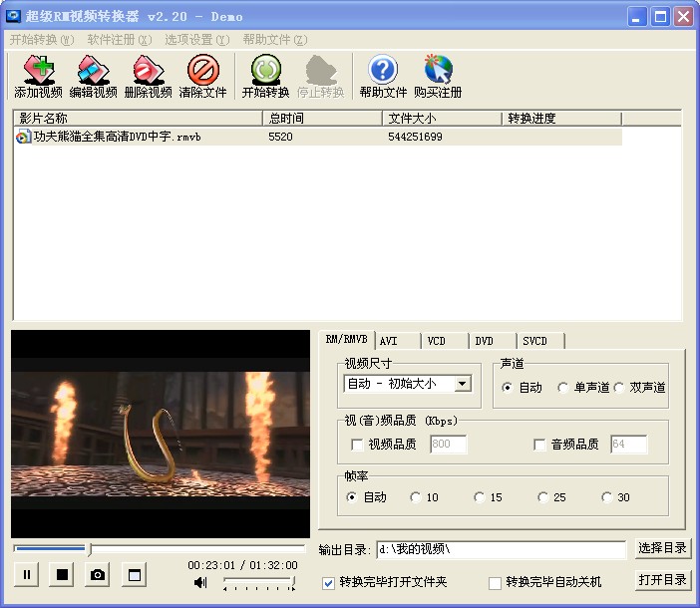Click the 总时间 column header
This screenshot has height=608, width=700.
click(322, 119)
